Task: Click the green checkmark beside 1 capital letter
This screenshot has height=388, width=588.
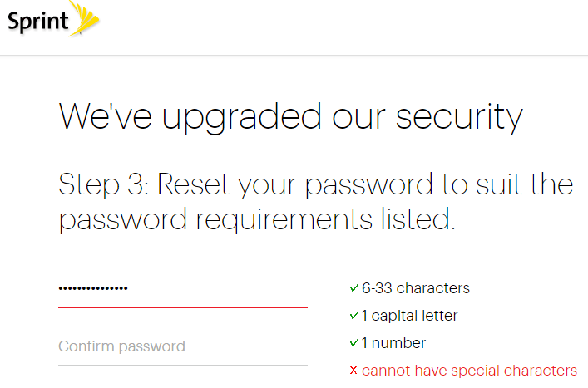Action: 354,316
